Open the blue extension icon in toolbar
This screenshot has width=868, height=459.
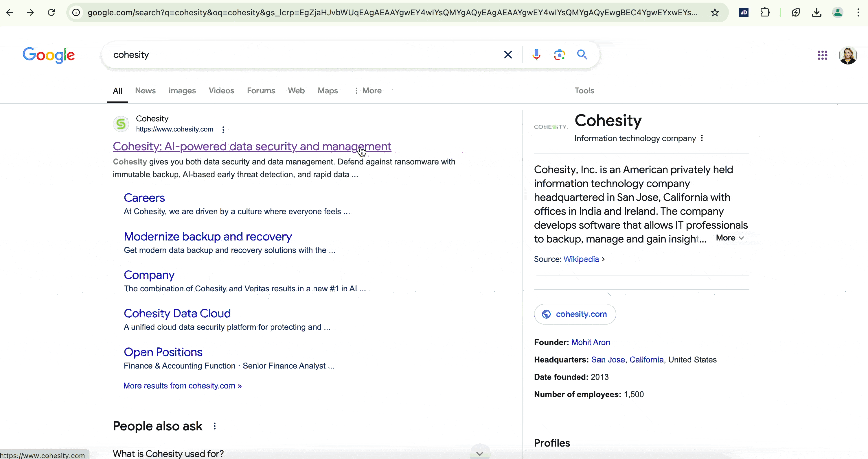744,12
